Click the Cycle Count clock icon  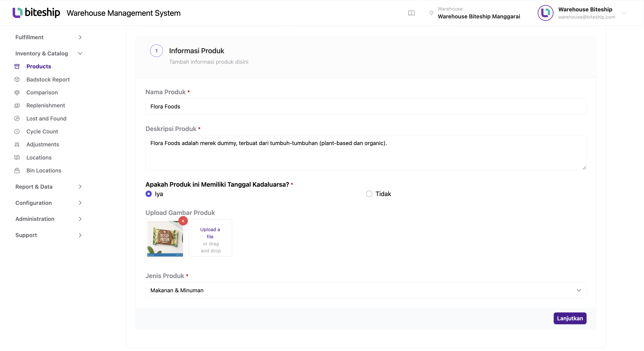tap(17, 131)
